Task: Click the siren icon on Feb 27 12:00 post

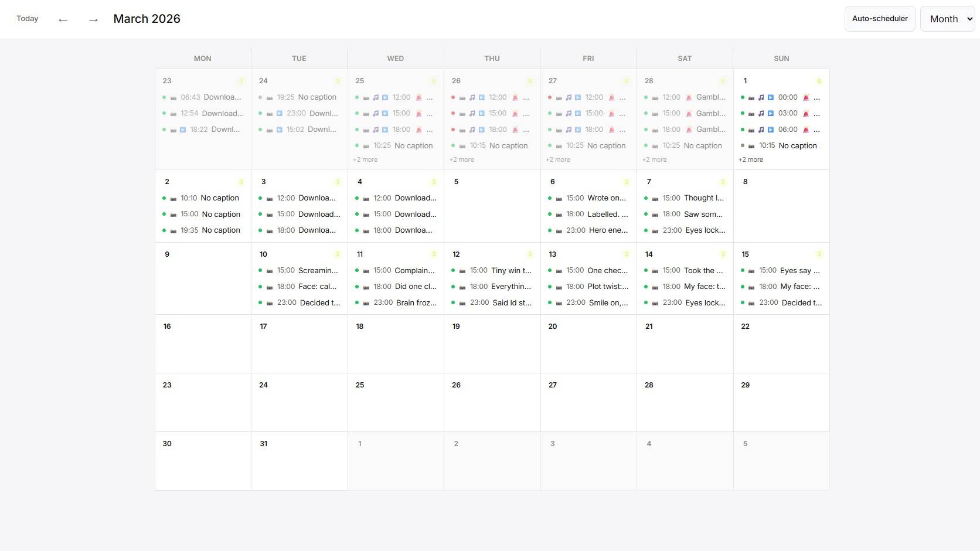Action: (x=612, y=97)
